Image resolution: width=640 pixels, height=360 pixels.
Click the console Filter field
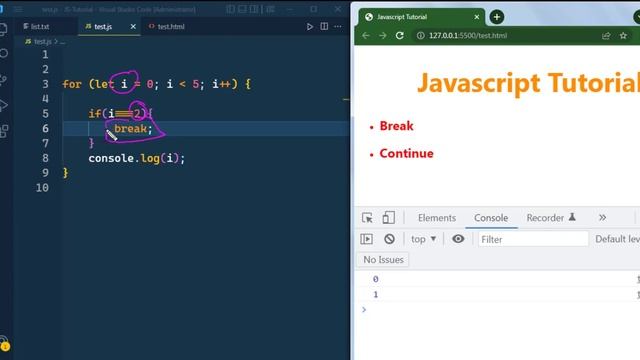pyautogui.click(x=533, y=239)
